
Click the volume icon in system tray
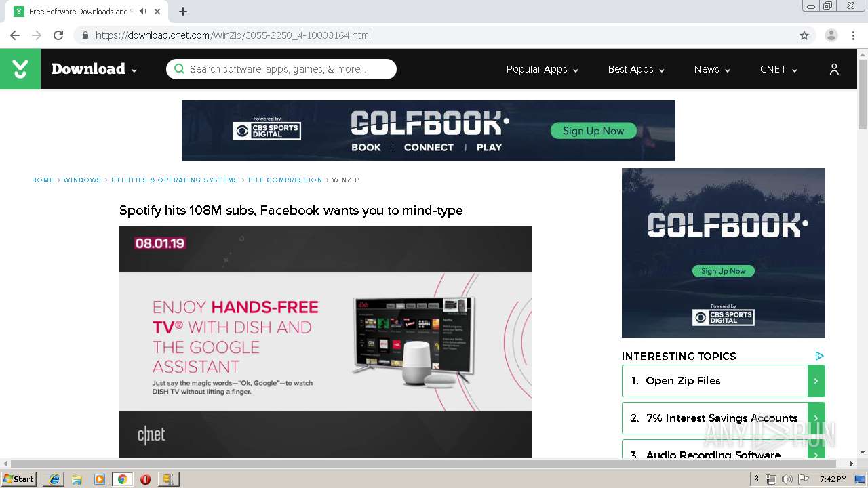coord(787,479)
